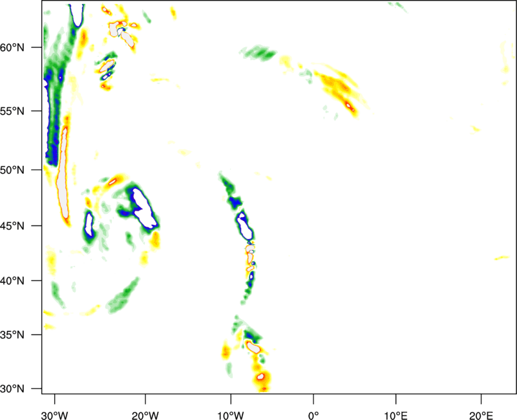This screenshot has width=517, height=420.
Task: Click the 35°N latitude label
Action: 12,335
